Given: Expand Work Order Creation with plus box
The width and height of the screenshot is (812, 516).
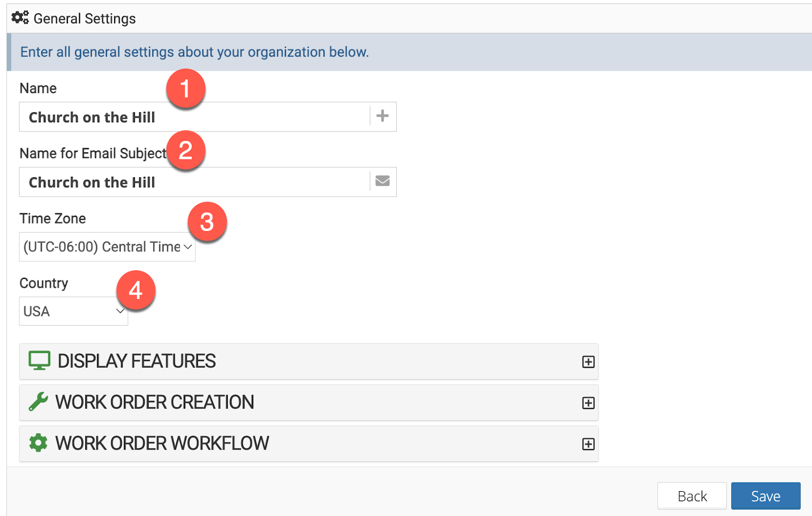Looking at the screenshot, I should [x=588, y=403].
